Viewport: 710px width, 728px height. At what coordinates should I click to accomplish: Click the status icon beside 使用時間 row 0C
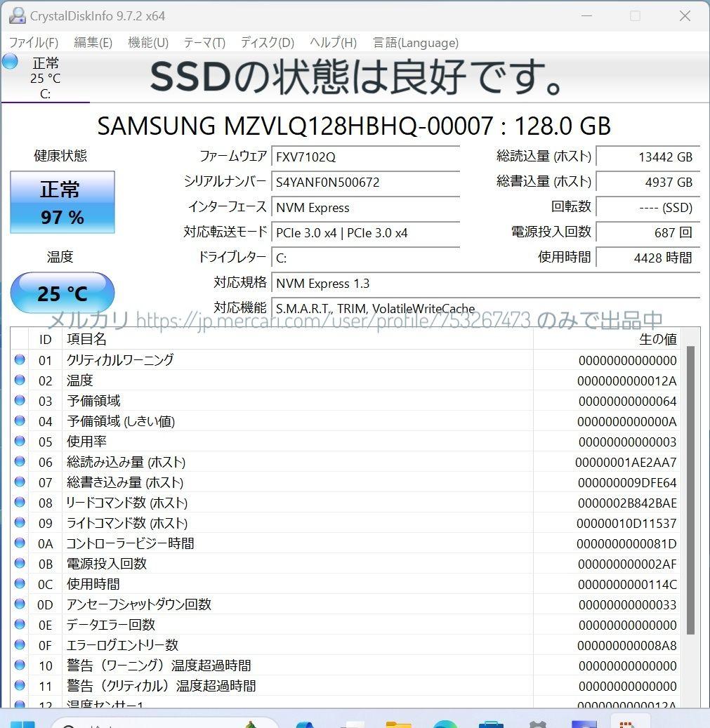(19, 584)
